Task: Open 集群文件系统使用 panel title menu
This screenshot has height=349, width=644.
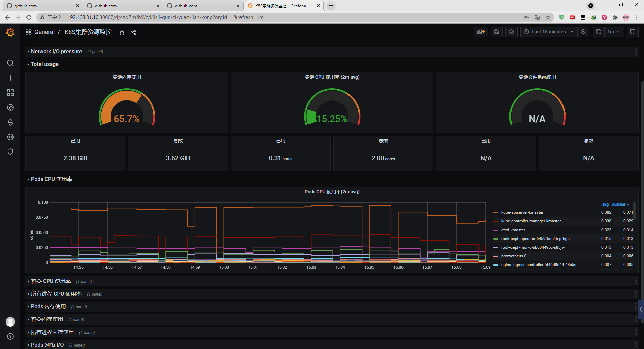Action: 537,77
